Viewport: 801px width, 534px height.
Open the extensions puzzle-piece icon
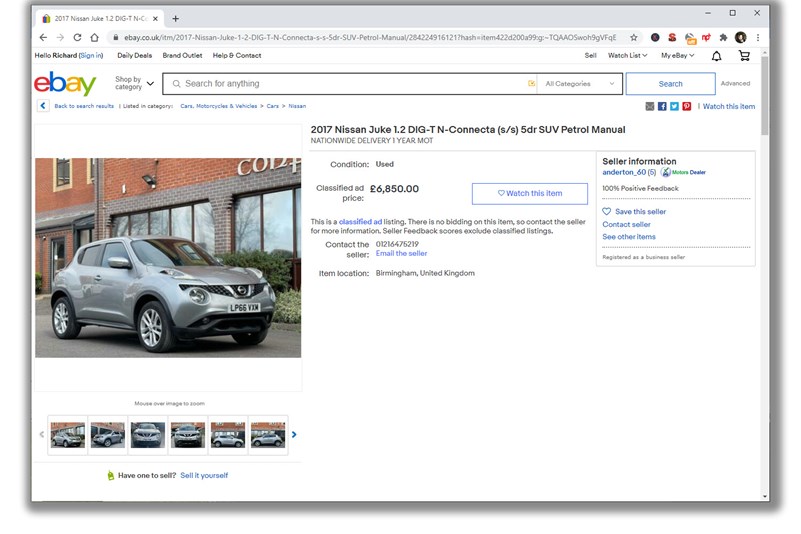coord(723,37)
